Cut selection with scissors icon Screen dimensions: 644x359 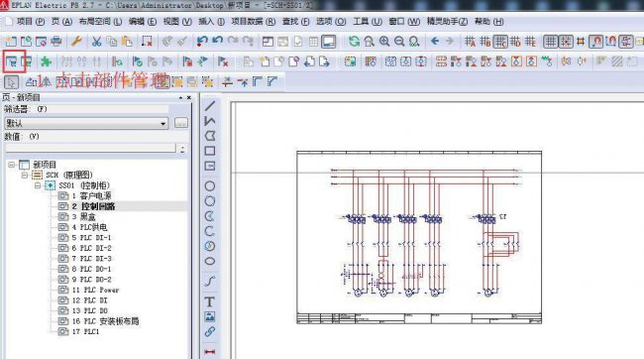(x=96, y=41)
